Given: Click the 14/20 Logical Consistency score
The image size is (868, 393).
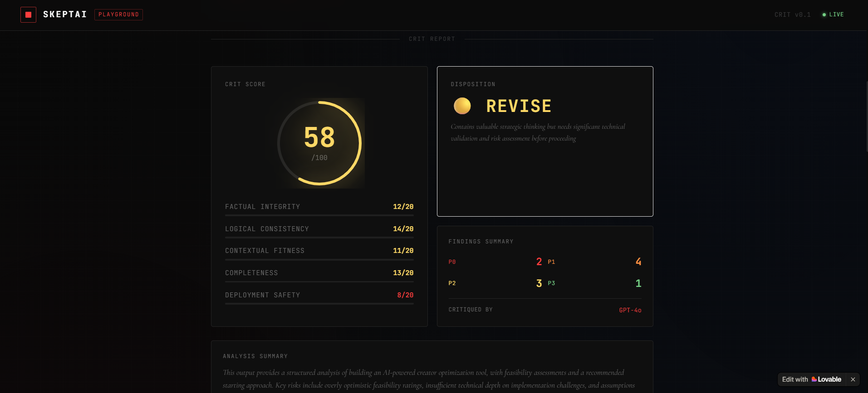Looking at the screenshot, I should coord(403,229).
